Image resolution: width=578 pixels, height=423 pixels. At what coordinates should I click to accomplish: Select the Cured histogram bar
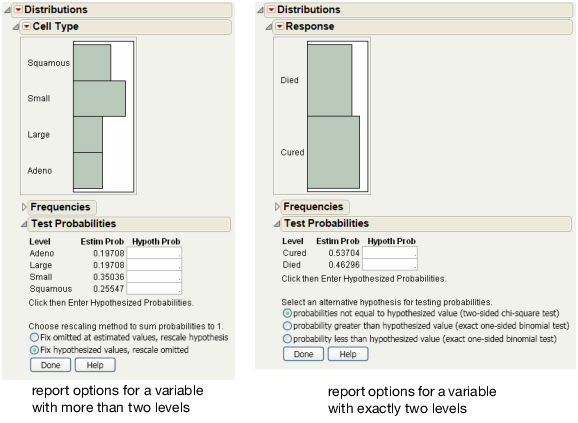pyautogui.click(x=334, y=152)
